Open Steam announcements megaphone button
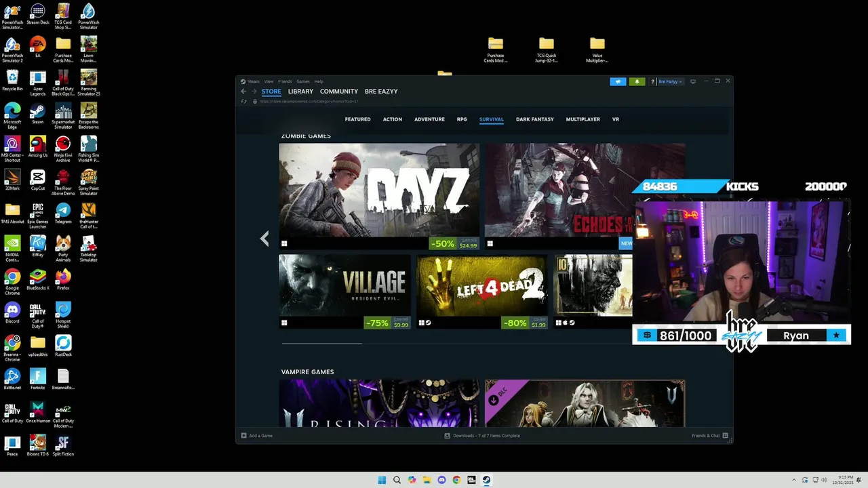The height and width of the screenshot is (488, 868). (618, 81)
